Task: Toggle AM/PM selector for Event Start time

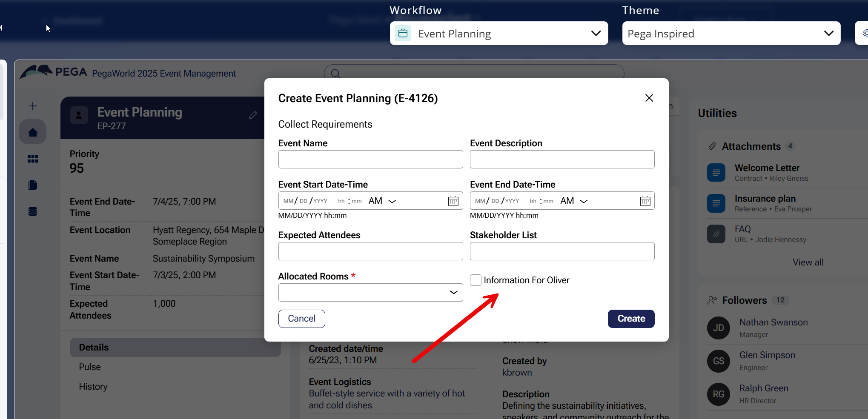Action: tap(382, 201)
